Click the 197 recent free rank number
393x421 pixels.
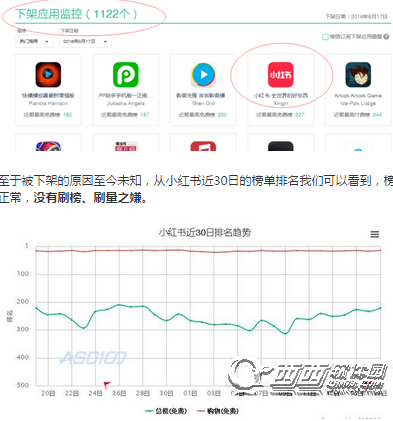point(145,115)
